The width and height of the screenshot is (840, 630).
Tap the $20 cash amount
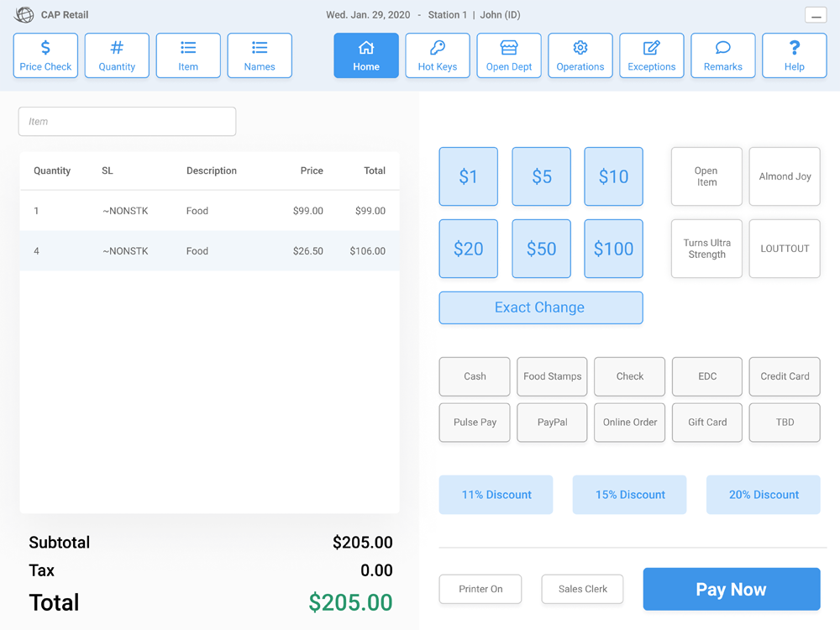pyautogui.click(x=469, y=249)
